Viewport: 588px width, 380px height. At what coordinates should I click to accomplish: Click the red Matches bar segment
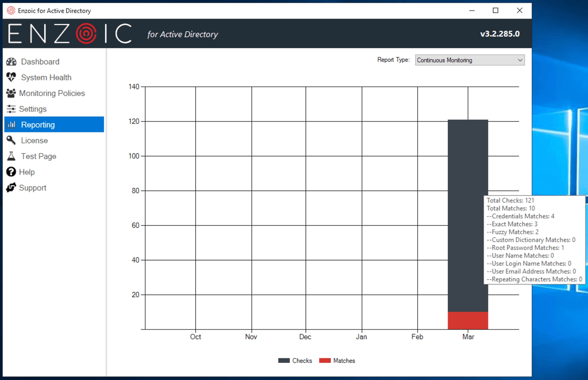tap(467, 320)
